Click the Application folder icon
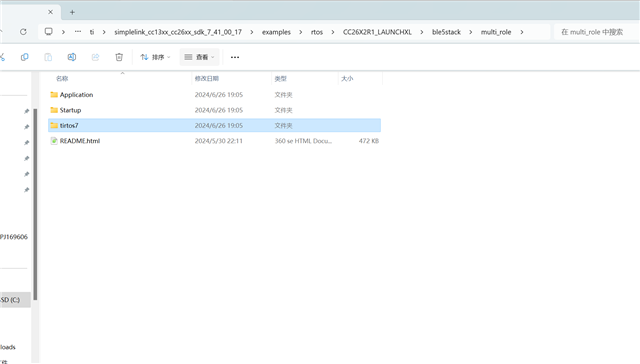The width and height of the screenshot is (640, 364). point(54,95)
